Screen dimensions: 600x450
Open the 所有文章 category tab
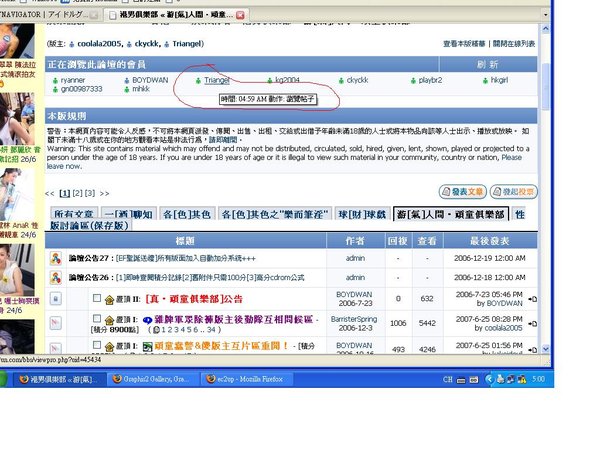(73, 214)
